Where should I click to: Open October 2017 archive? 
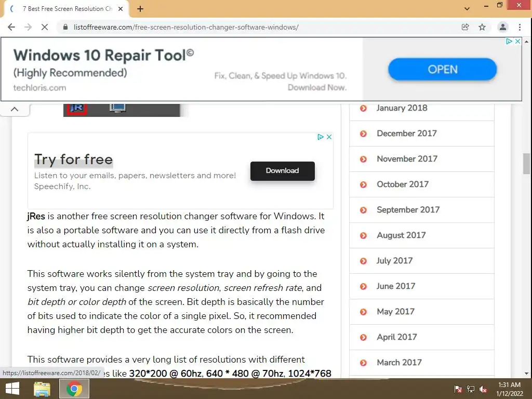coord(403,184)
